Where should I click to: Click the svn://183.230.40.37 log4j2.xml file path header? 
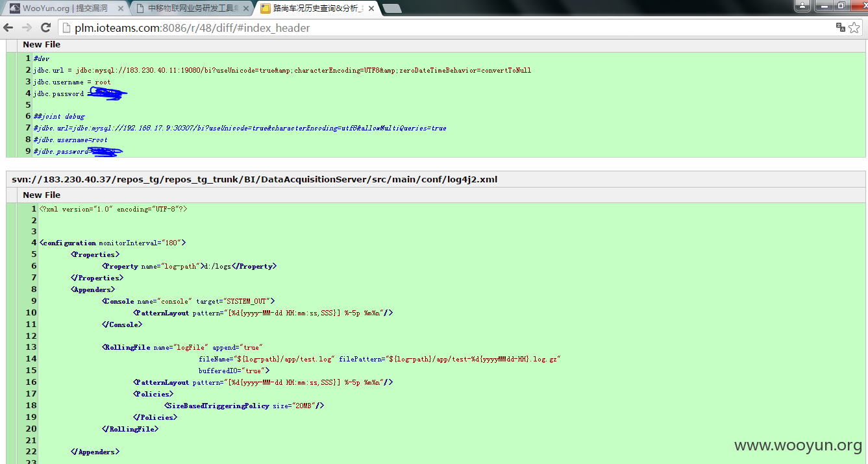[x=254, y=179]
